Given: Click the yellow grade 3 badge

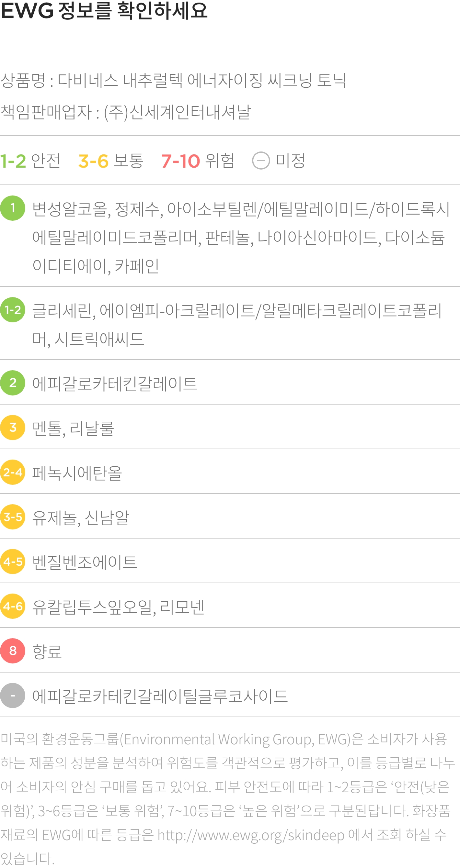Looking at the screenshot, I should click(x=13, y=427).
